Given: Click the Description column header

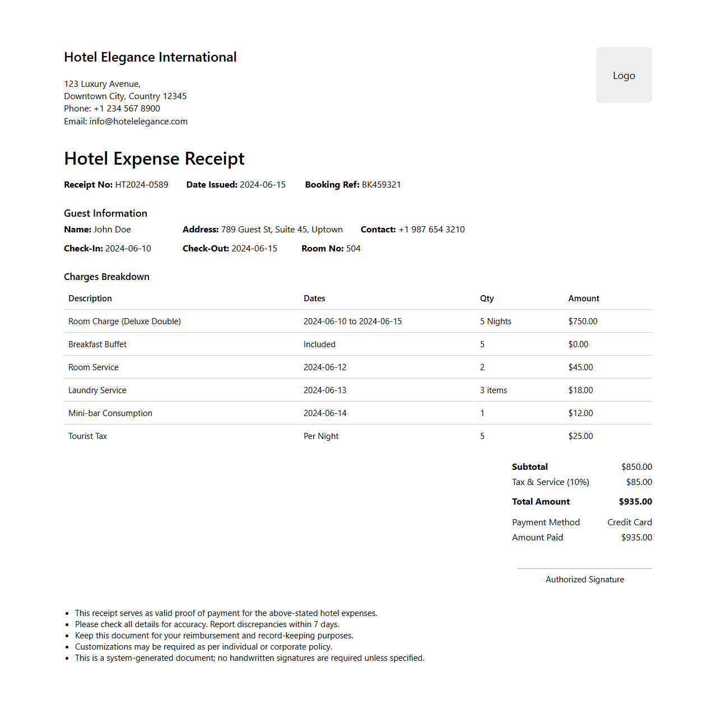Looking at the screenshot, I should [x=90, y=298].
